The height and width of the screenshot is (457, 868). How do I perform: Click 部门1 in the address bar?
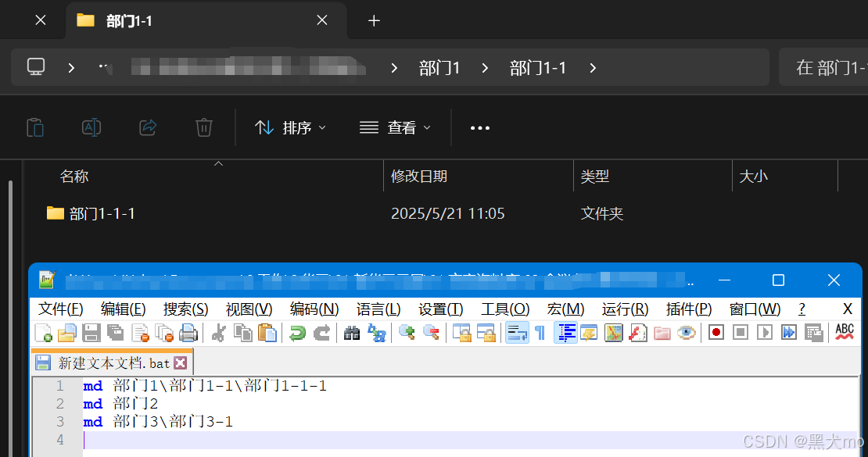[439, 67]
